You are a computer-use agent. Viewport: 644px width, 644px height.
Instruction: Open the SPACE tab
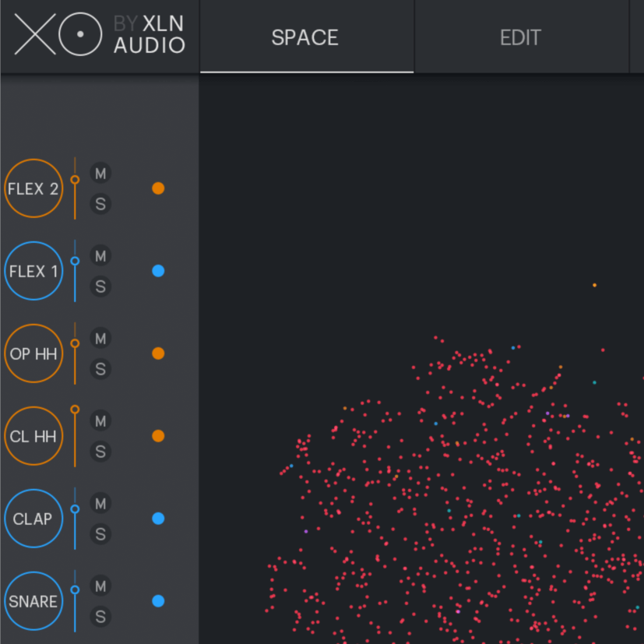306,37
